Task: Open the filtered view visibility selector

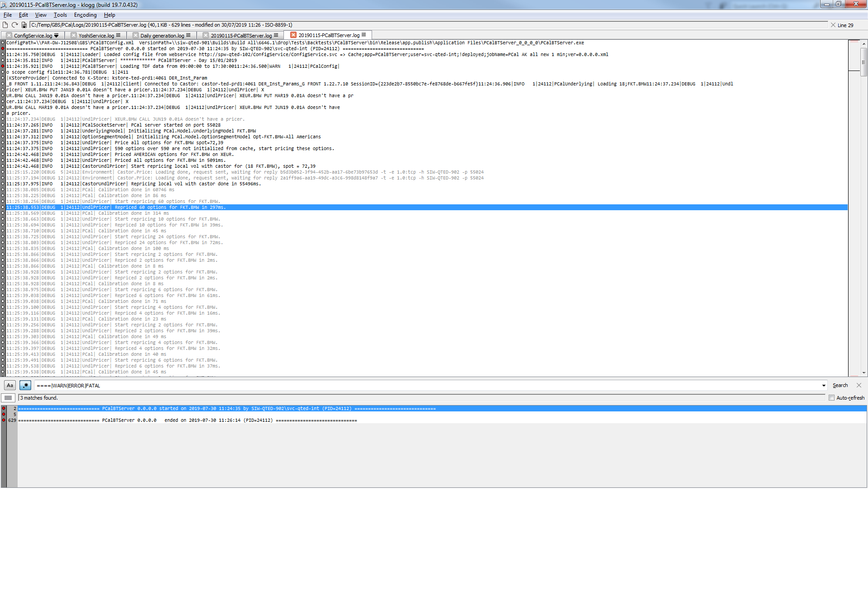Action: tap(8, 398)
